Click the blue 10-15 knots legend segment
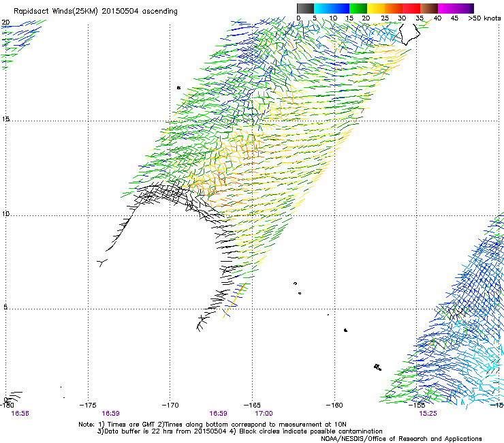Image resolution: width=504 pixels, height=443 pixels. click(341, 8)
